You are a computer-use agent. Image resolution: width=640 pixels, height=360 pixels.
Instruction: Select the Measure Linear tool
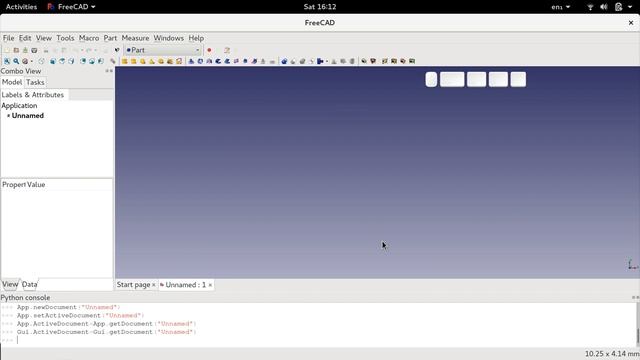tap(364, 61)
